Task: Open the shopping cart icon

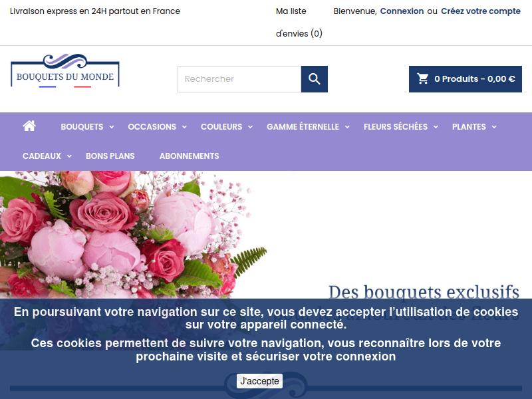Action: tap(423, 78)
